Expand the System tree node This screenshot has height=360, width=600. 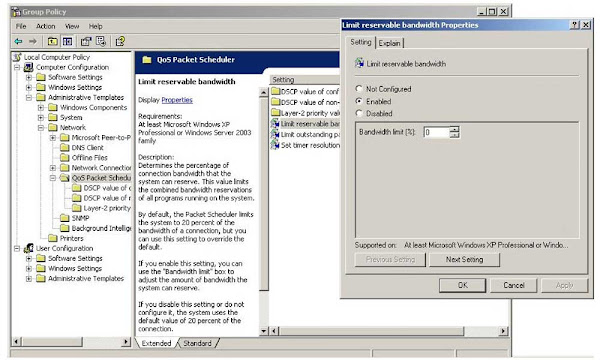click(41, 117)
